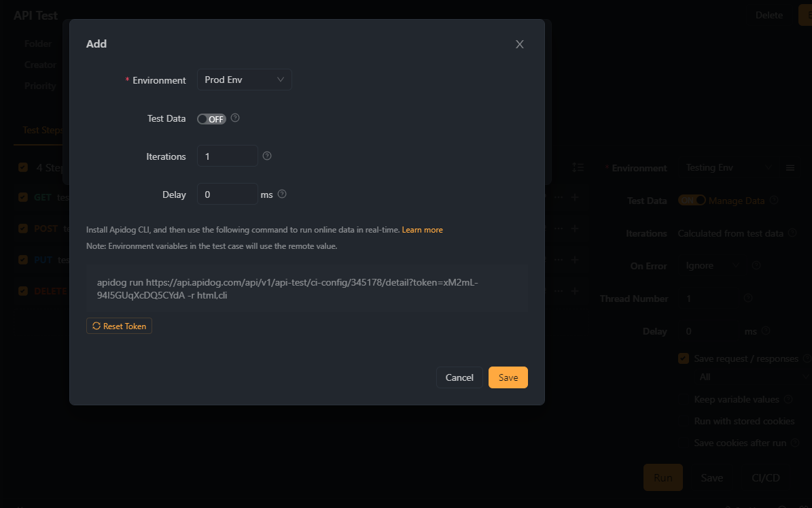812x508 pixels.
Task: Open the Learn more link
Action: coord(422,230)
